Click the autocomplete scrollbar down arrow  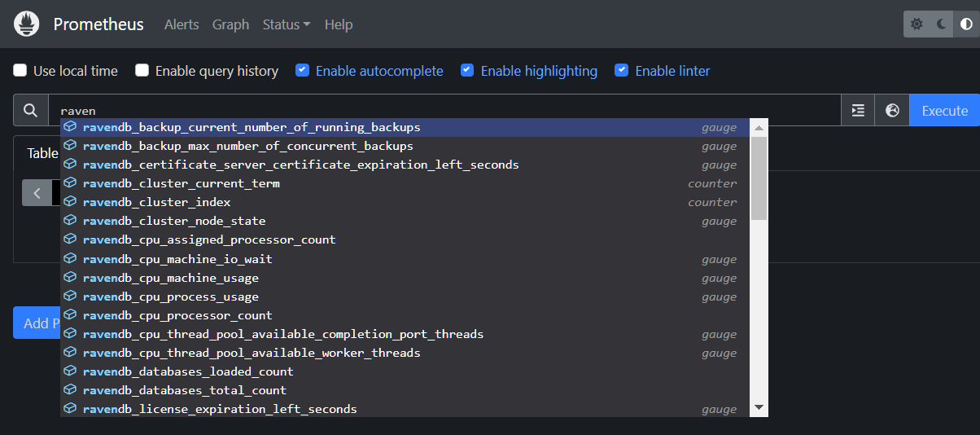point(759,407)
